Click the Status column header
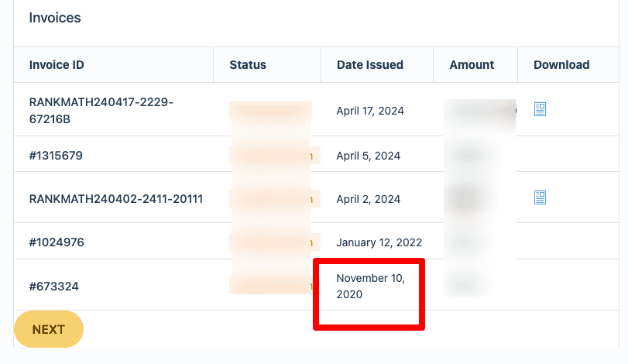Viewport: 628px width, 364px height. click(x=248, y=65)
